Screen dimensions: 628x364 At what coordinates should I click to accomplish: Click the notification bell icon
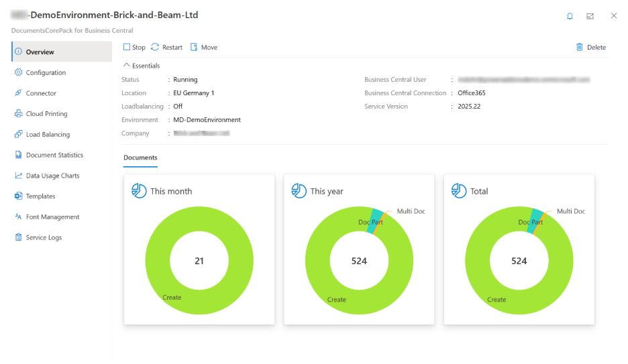point(570,16)
